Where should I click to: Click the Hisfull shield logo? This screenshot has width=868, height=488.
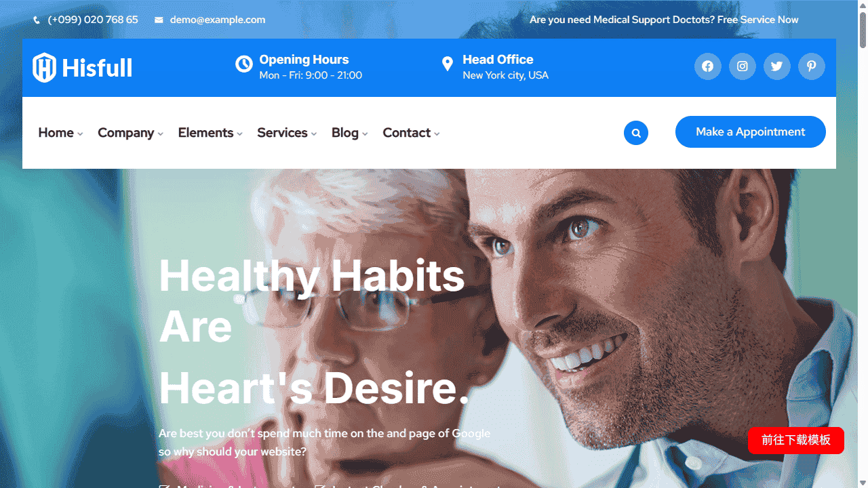pyautogui.click(x=44, y=68)
